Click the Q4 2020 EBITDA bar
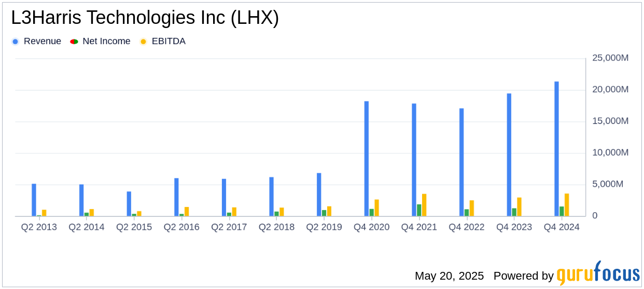The image size is (644, 289). (x=377, y=208)
